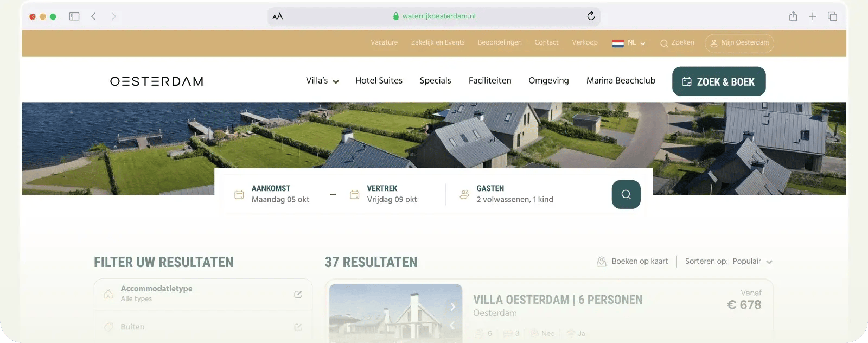
Task: Click the Filter uw resultaten heading
Action: (164, 262)
